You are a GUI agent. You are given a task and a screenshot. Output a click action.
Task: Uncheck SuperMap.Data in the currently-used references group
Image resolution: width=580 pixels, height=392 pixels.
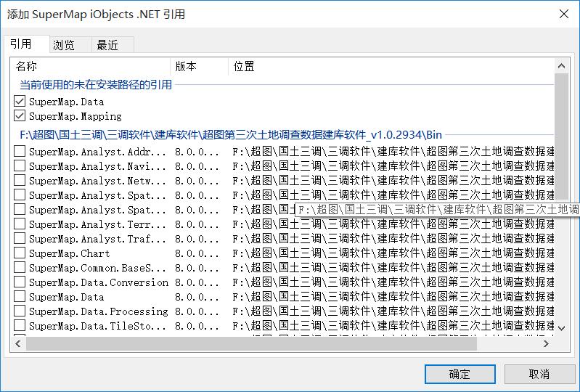tap(20, 102)
